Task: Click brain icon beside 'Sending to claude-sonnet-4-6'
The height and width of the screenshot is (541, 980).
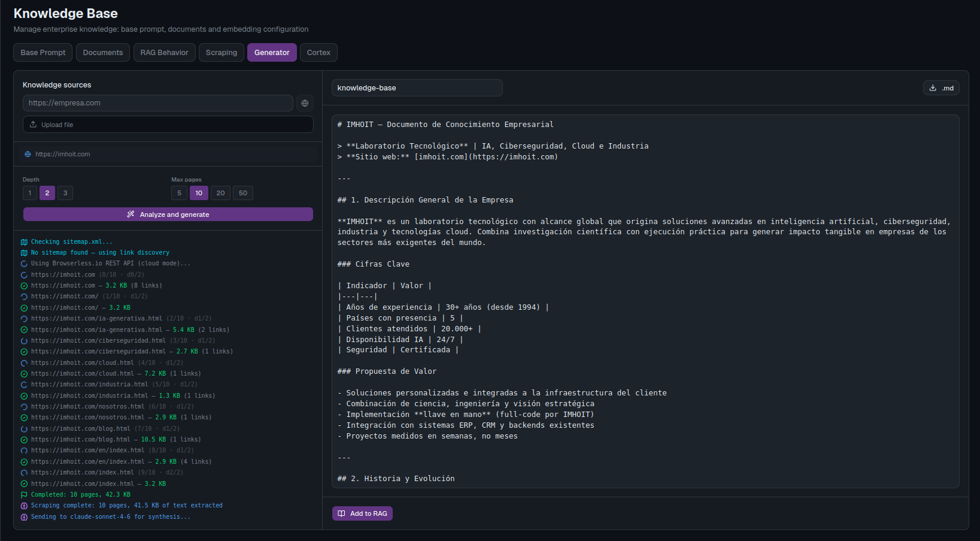Action: [24, 517]
